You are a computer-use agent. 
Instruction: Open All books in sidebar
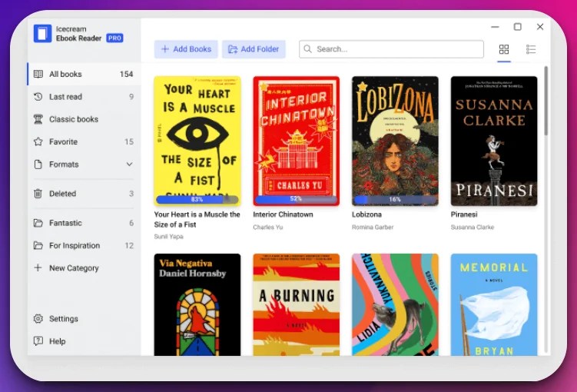pos(84,74)
